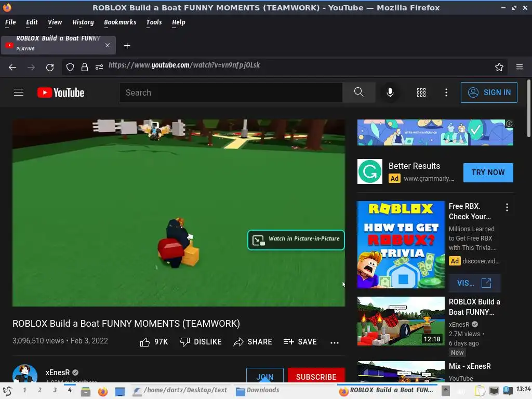Open site permissions icon in address bar
Viewport: 532px width, 399px height.
(x=99, y=67)
